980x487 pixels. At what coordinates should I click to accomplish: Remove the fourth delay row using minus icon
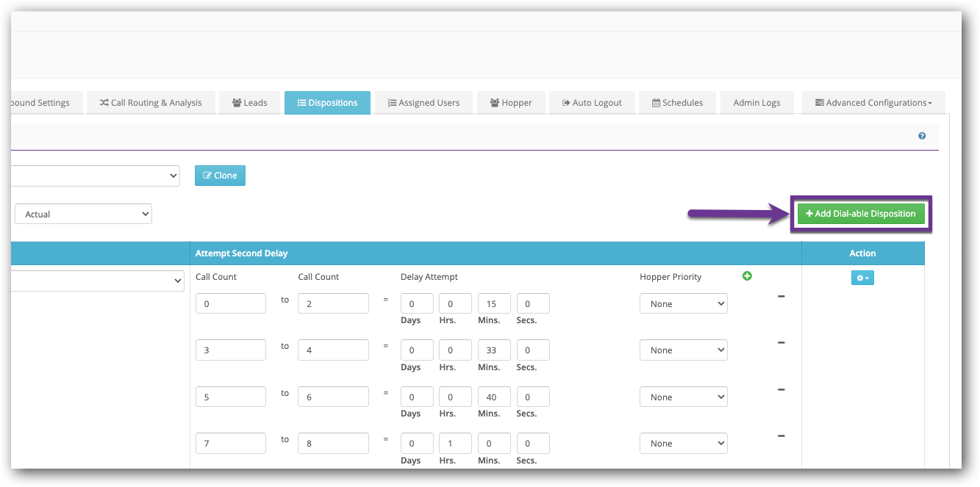point(781,436)
